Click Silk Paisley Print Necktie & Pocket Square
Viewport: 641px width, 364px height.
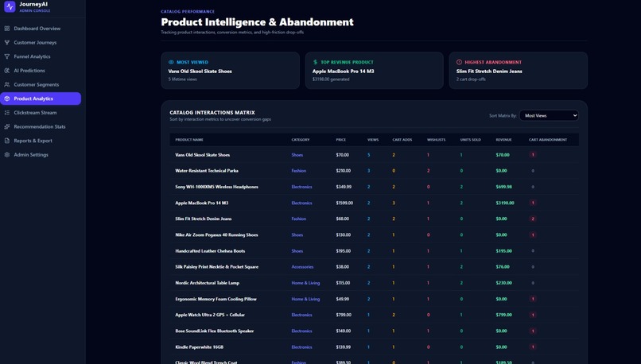216,267
